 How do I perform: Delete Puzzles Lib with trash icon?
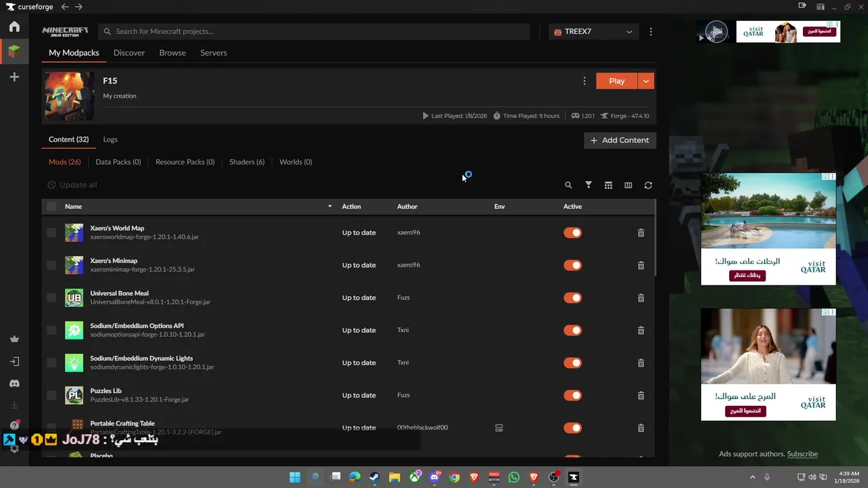tap(641, 395)
